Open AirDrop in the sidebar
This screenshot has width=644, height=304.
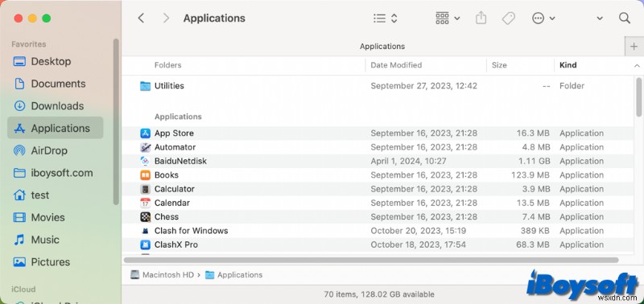(55, 150)
